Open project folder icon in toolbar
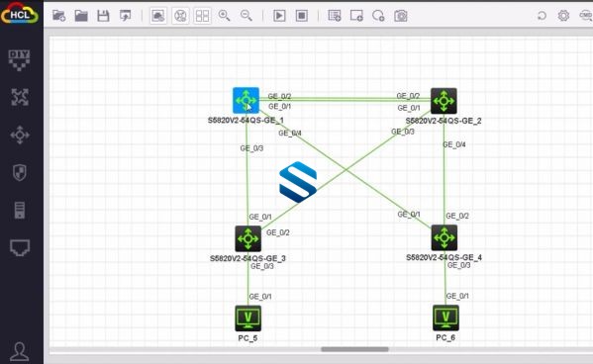The height and width of the screenshot is (364, 593). [81, 16]
